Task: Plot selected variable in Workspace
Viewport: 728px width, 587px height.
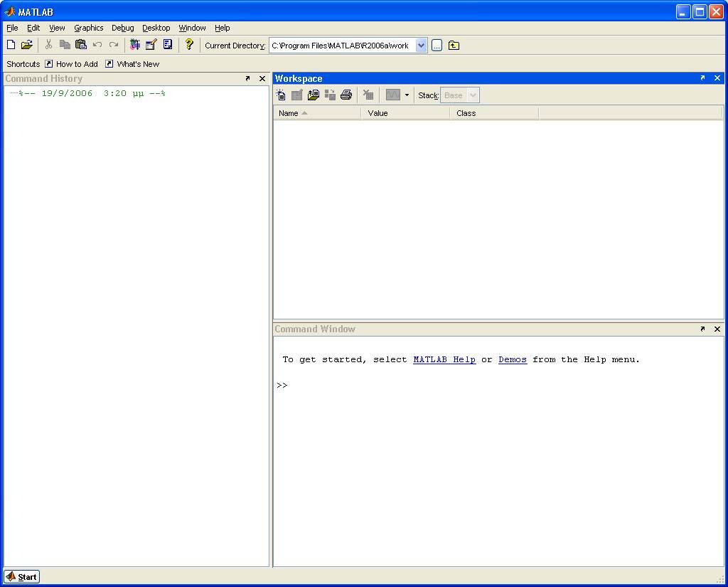Action: tap(392, 95)
